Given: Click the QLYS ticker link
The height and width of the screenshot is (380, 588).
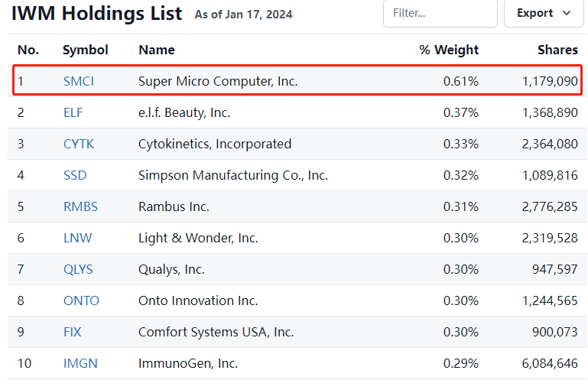Looking at the screenshot, I should tap(80, 269).
